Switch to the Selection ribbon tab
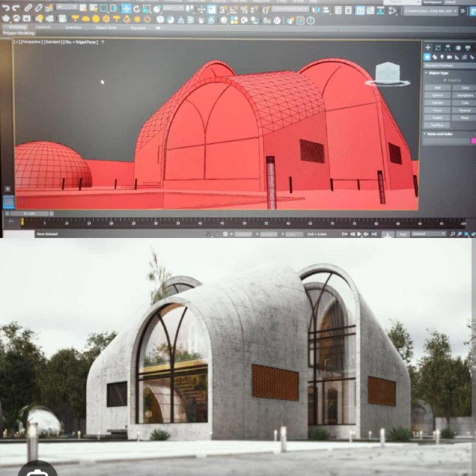The height and width of the screenshot is (476, 476). pos(73,27)
